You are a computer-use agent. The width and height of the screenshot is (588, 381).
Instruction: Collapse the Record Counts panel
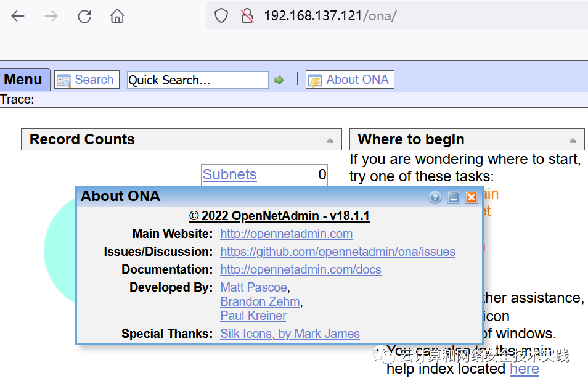(330, 141)
